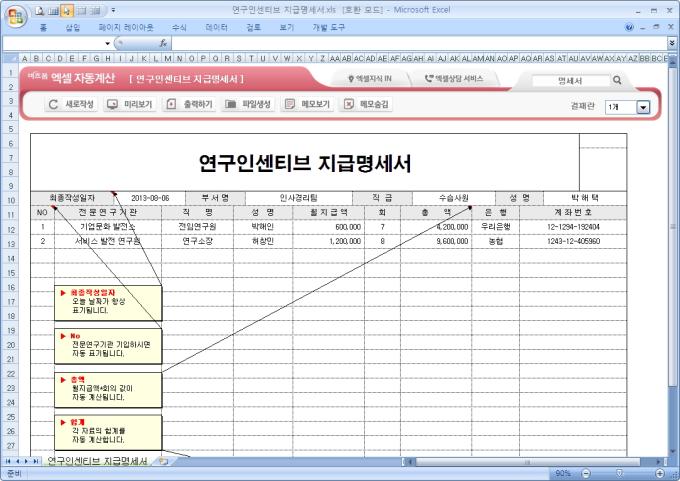Select the 인사경리팀 department cell
The image size is (680, 481).
pyautogui.click(x=299, y=198)
